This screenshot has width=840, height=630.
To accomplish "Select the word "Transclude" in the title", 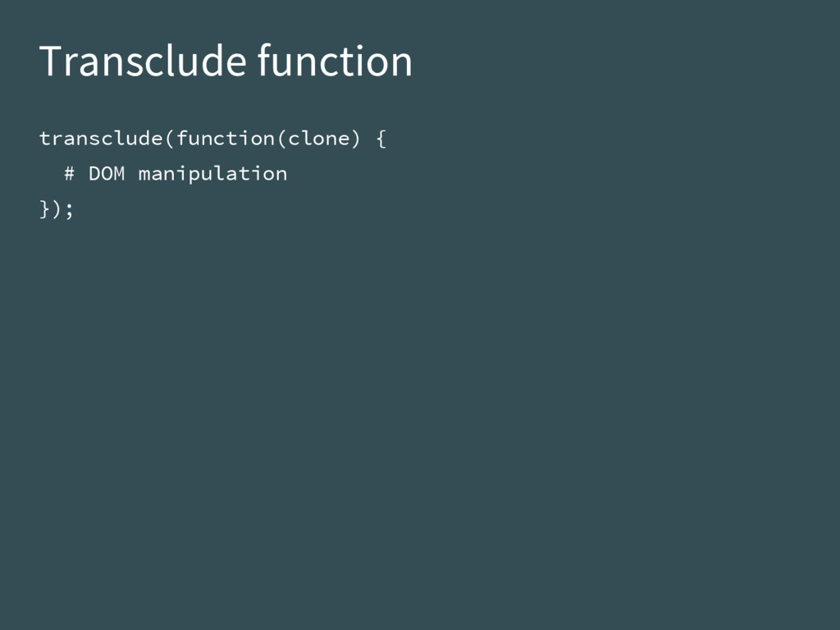I will [x=143, y=61].
